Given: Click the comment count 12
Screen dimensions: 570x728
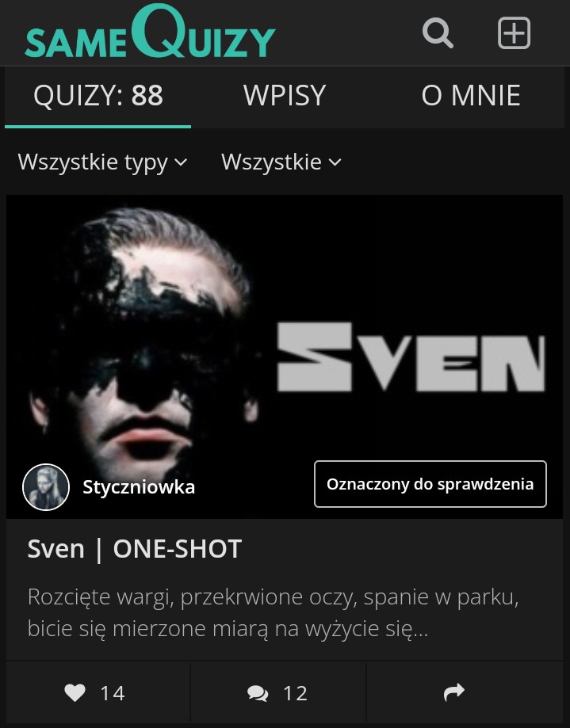Looking at the screenshot, I should (x=296, y=693).
